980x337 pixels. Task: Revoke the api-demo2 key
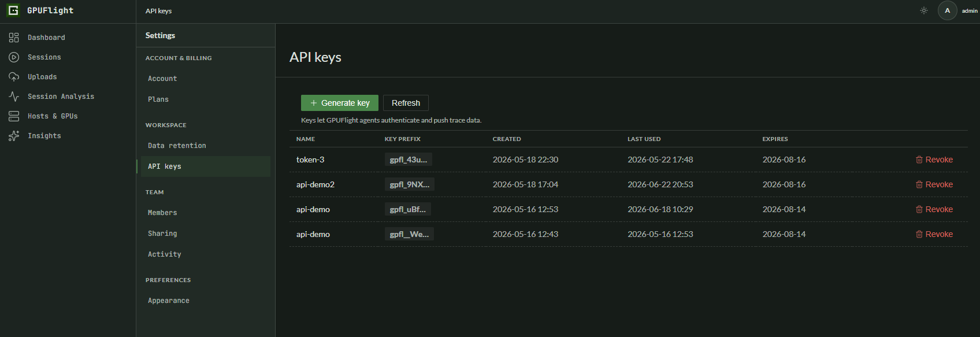pos(934,184)
